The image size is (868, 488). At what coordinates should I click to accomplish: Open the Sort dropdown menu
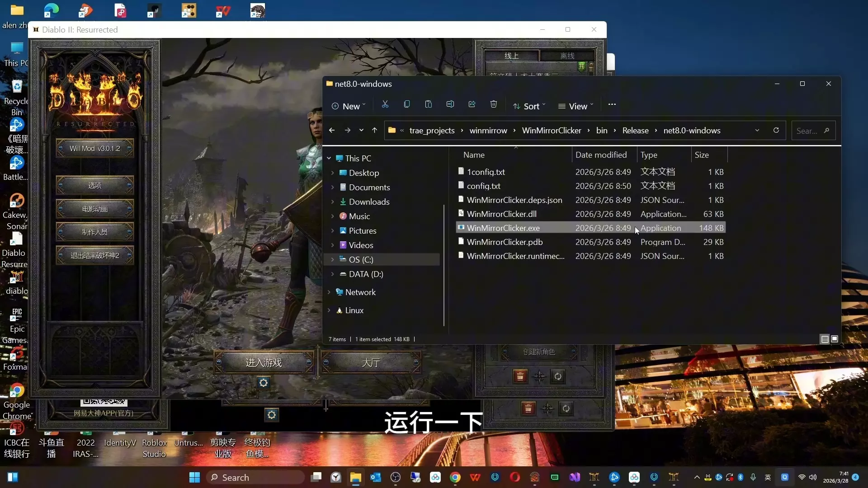tap(529, 106)
